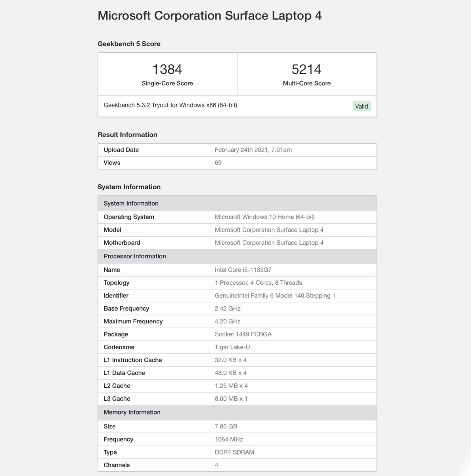The image size is (471, 476).
Task: Click the Result Information section heading
Action: [127, 135]
